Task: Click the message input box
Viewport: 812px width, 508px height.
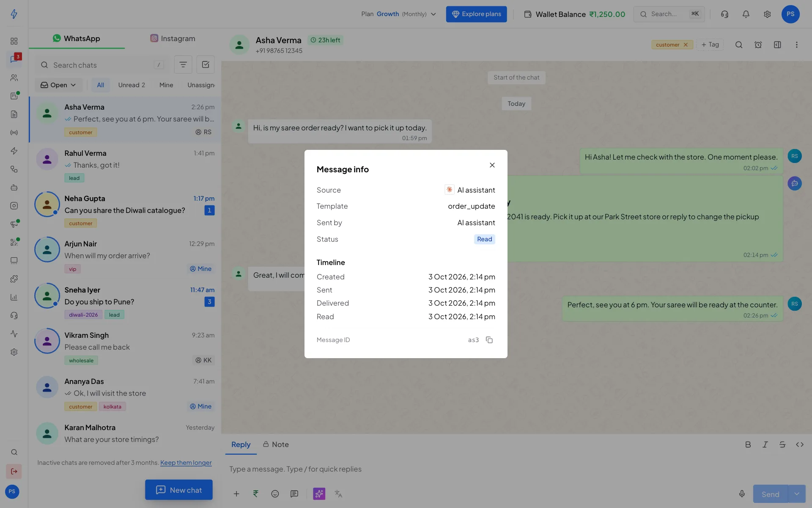Action: [516, 469]
